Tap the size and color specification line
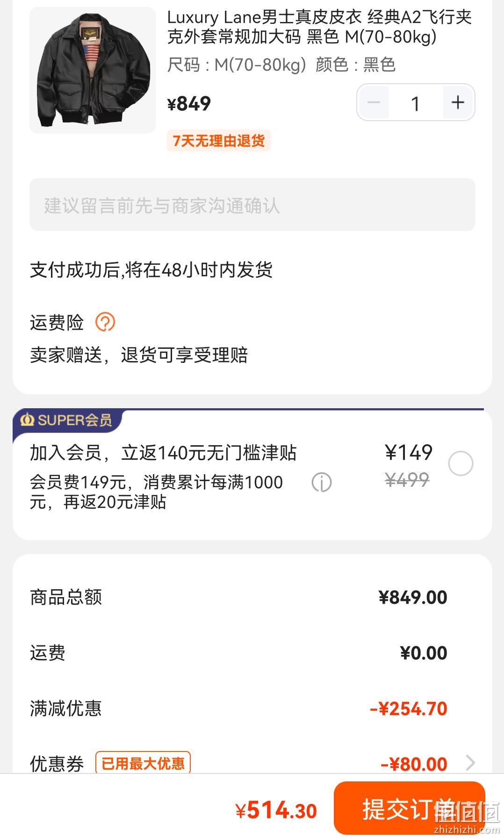 [281, 65]
